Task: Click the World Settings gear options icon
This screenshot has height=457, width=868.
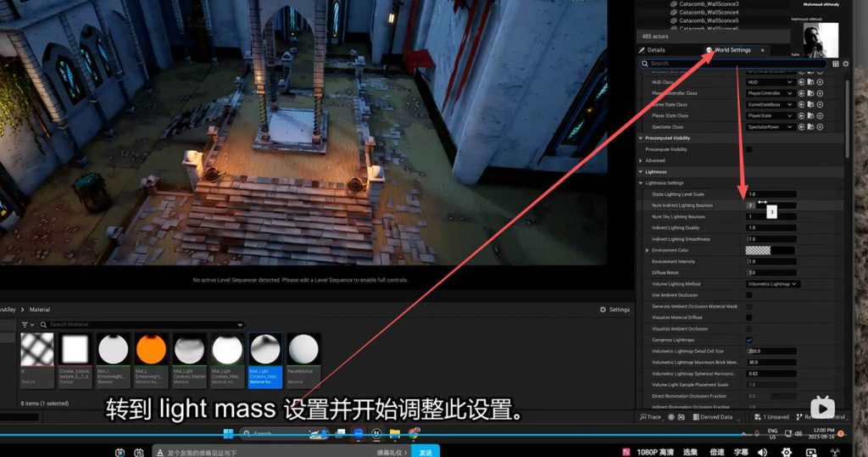Action: [x=844, y=64]
